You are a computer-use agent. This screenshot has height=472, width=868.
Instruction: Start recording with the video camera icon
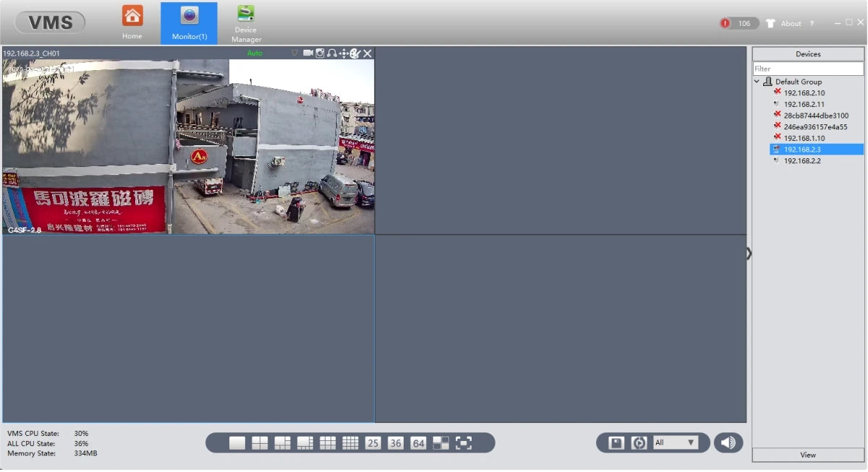[x=308, y=53]
